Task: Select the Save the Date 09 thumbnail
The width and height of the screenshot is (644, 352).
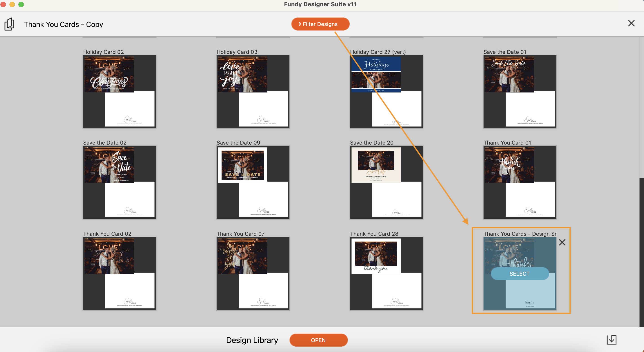Action: coord(253,182)
